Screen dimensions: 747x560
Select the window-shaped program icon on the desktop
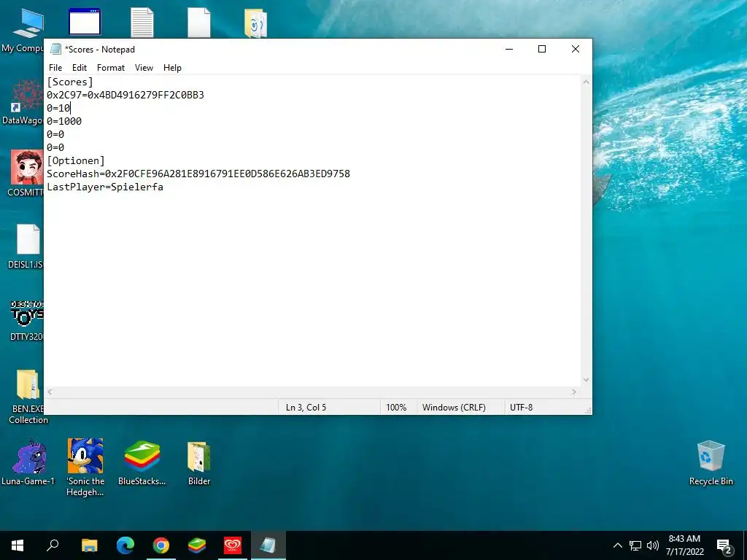85,22
